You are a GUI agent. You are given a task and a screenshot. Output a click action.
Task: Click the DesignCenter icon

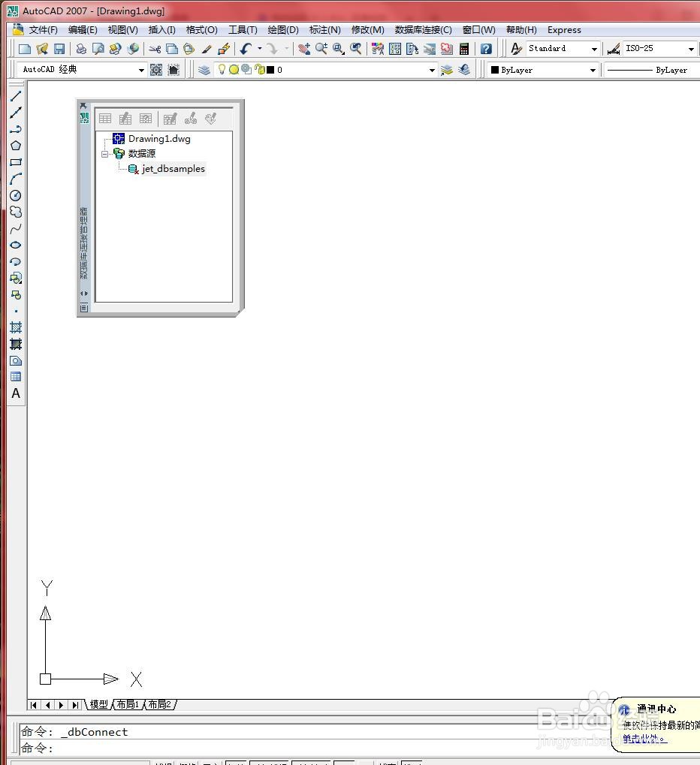(x=395, y=49)
